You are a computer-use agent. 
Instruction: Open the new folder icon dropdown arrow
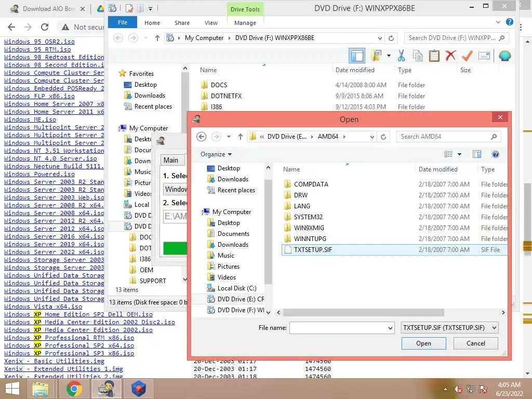(x=389, y=56)
